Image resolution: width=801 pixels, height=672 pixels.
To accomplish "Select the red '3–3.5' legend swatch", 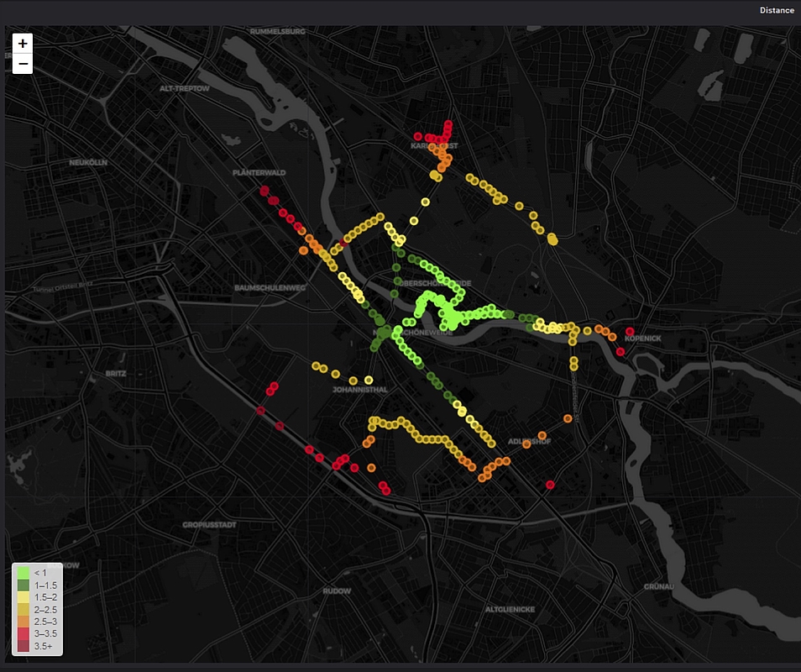I will 24,633.
